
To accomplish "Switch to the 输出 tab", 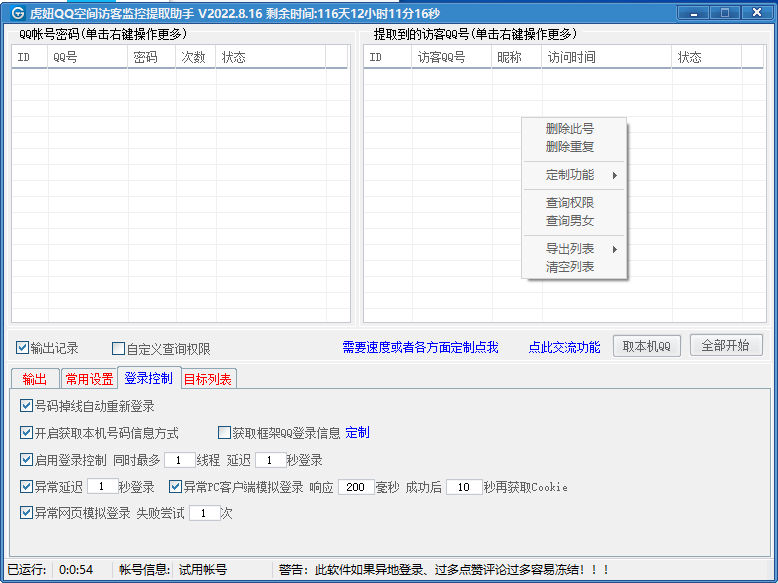I will 35,380.
